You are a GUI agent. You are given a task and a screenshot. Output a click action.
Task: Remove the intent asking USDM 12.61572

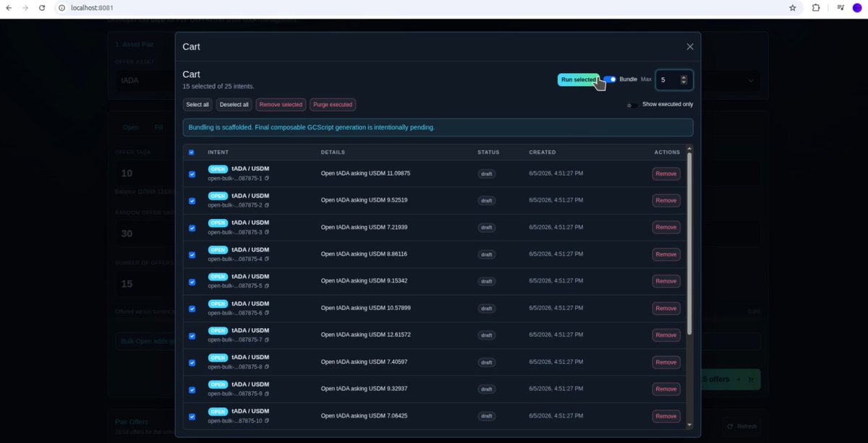666,335
